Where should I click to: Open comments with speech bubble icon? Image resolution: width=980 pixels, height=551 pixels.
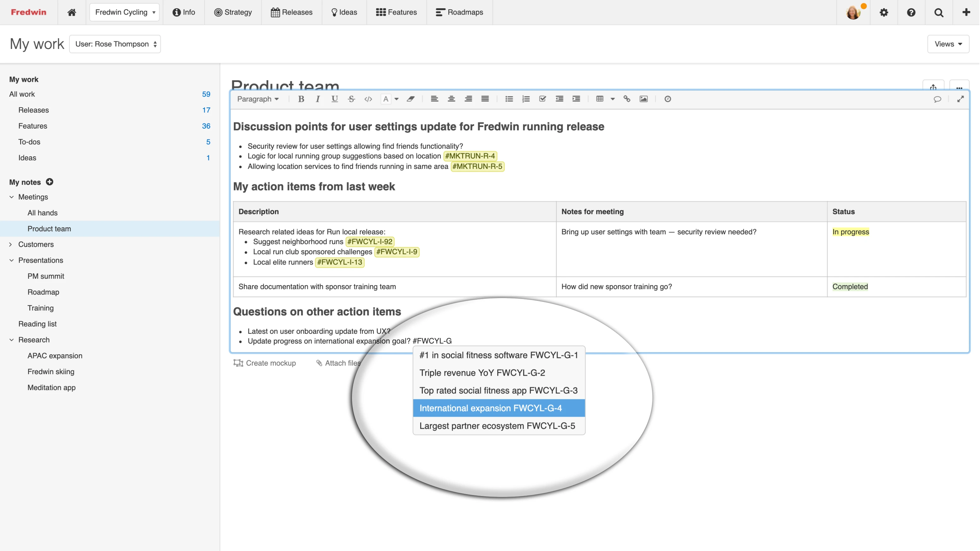[x=937, y=99]
